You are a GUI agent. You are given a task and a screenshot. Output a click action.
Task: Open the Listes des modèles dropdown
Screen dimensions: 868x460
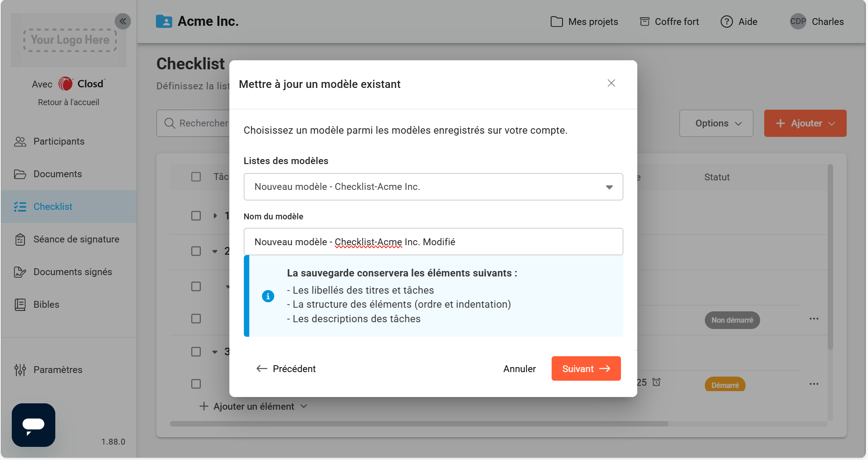[433, 187]
